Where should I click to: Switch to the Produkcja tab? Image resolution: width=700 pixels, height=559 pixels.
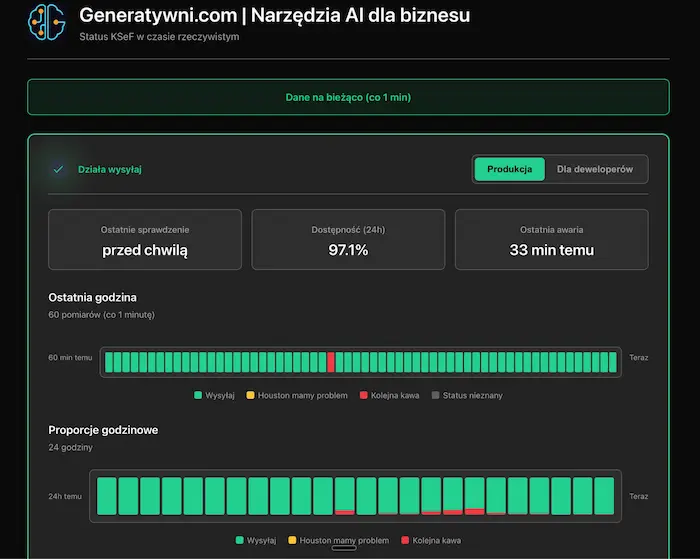coord(509,169)
